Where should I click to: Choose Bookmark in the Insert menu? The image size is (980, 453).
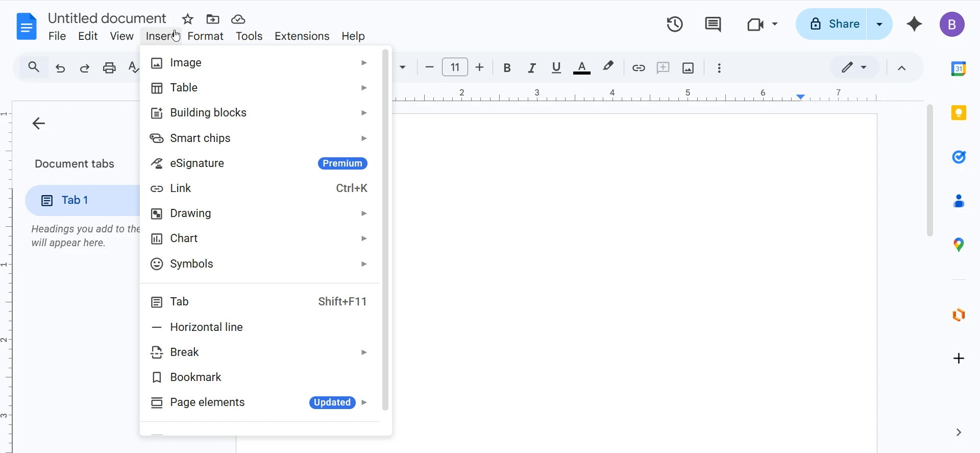click(x=195, y=377)
